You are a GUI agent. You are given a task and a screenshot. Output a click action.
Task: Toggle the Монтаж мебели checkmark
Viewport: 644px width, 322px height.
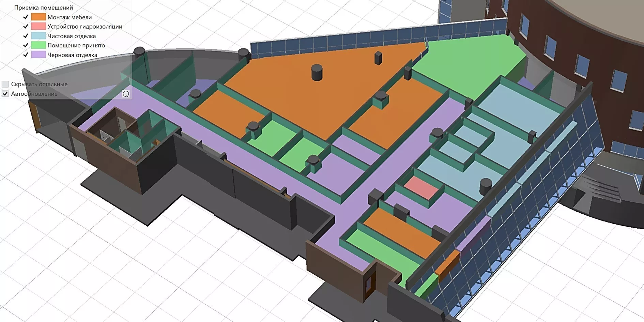click(x=26, y=17)
